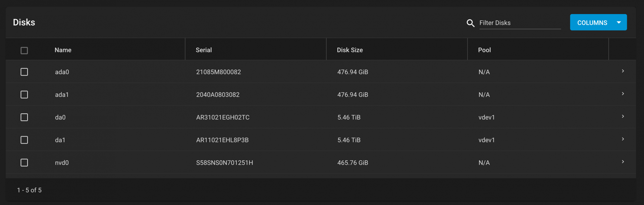Select the da0 disk checkbox
Screen dimensions: 644x205
pos(24,117)
